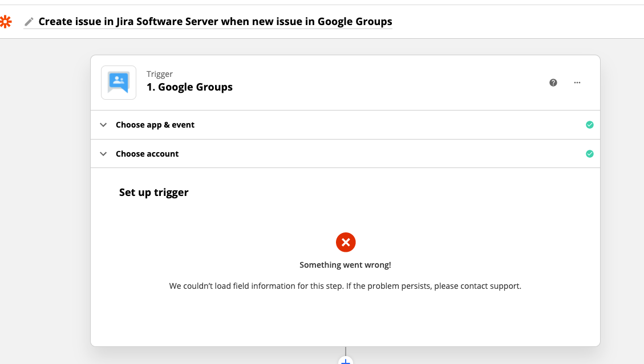Open the Choose account section
The image size is (644, 364).
(346, 154)
